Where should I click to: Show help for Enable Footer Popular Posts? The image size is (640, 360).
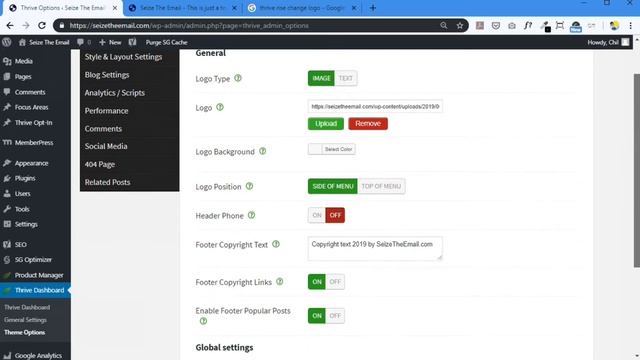[203, 321]
